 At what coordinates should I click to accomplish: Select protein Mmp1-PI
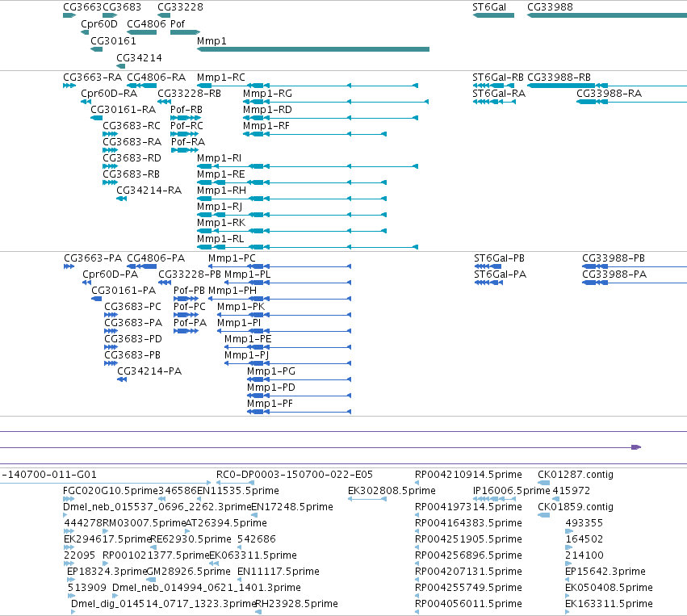tap(284, 331)
